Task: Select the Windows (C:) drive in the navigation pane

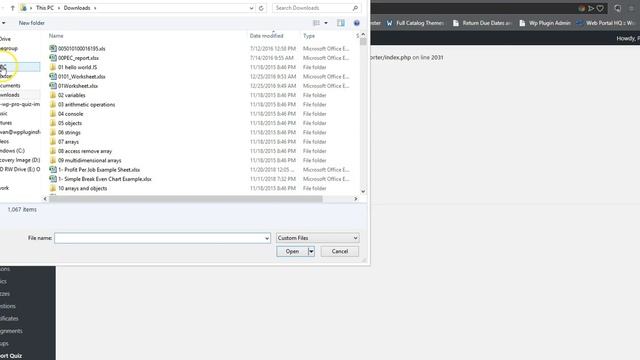Action: pyautogui.click(x=12, y=151)
